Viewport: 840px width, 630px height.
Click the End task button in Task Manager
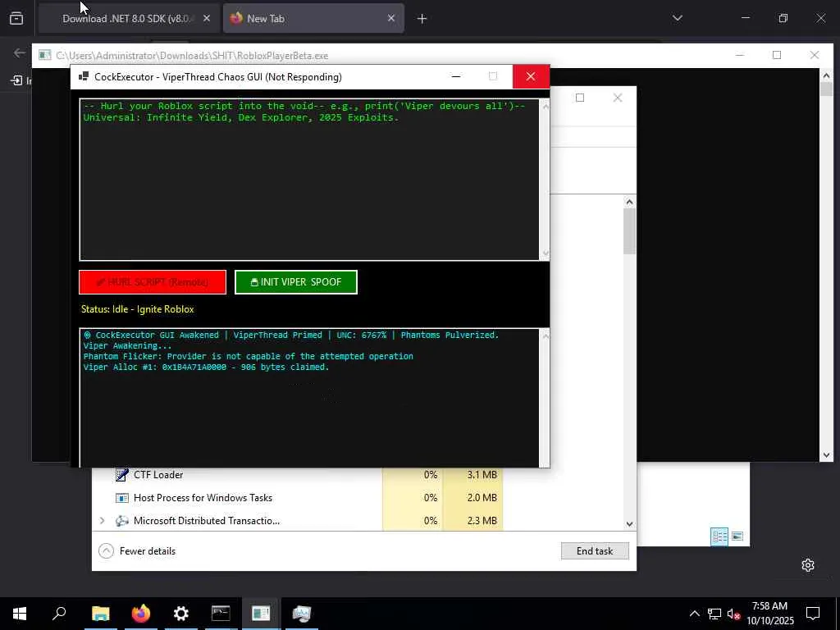[595, 550]
